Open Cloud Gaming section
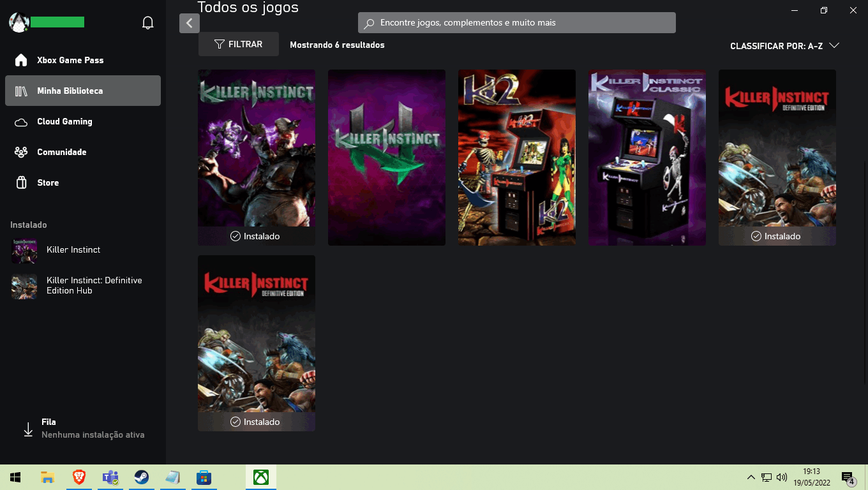This screenshot has height=490, width=868. click(83, 121)
